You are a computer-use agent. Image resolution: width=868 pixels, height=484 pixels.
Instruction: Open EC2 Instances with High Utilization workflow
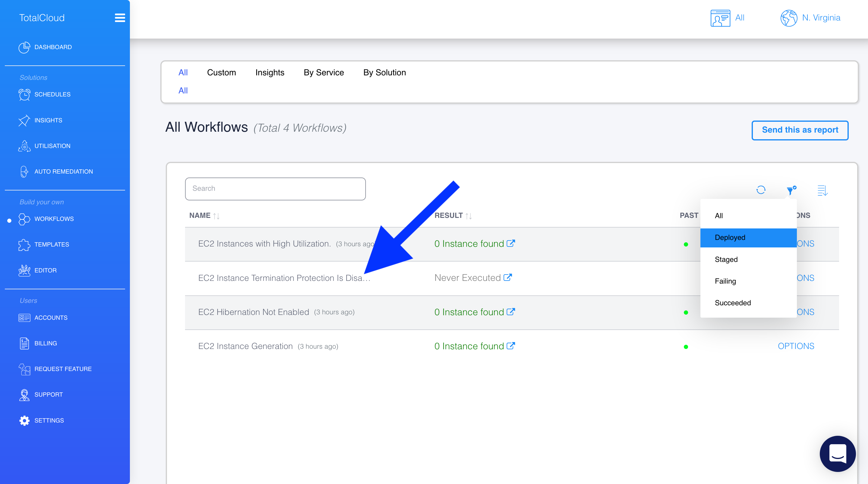pos(265,244)
